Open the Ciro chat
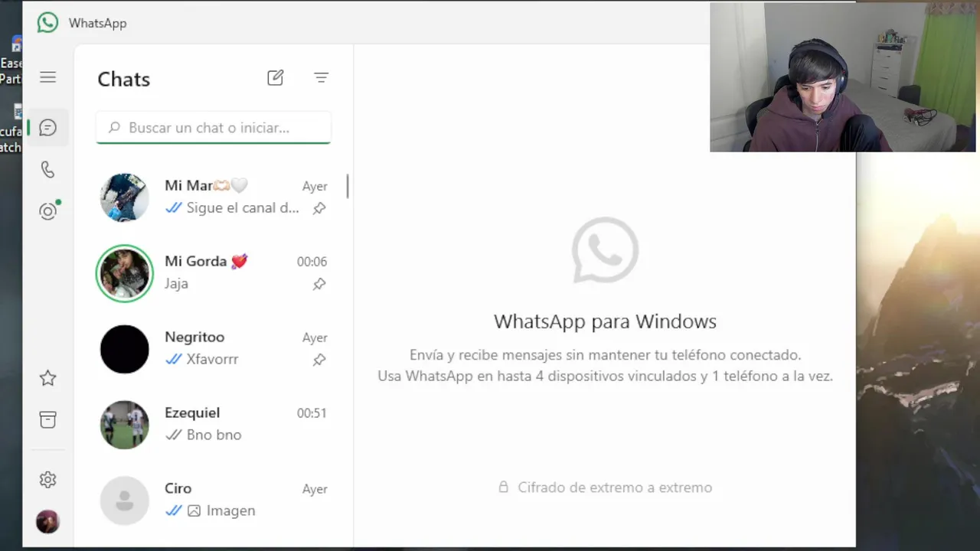The image size is (980, 551). click(214, 500)
